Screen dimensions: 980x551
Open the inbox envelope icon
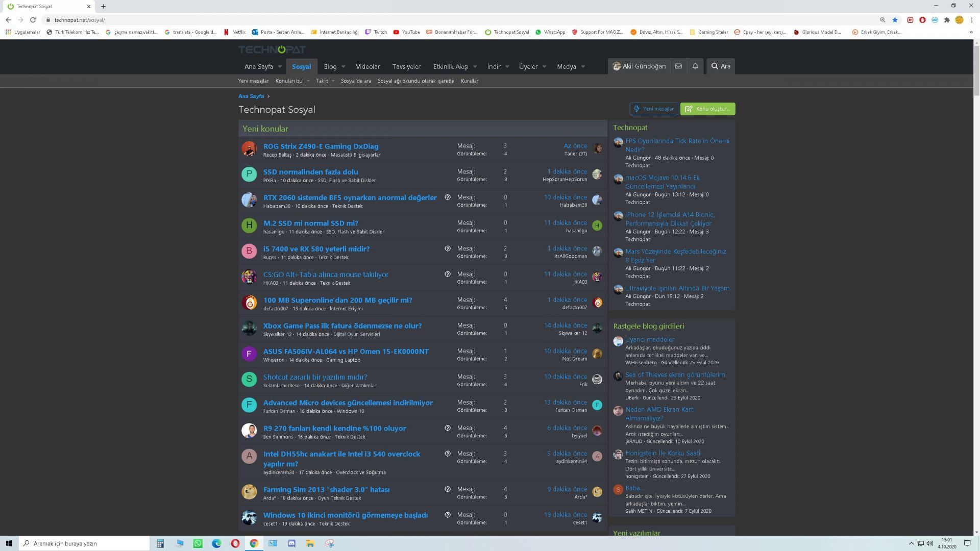point(678,66)
